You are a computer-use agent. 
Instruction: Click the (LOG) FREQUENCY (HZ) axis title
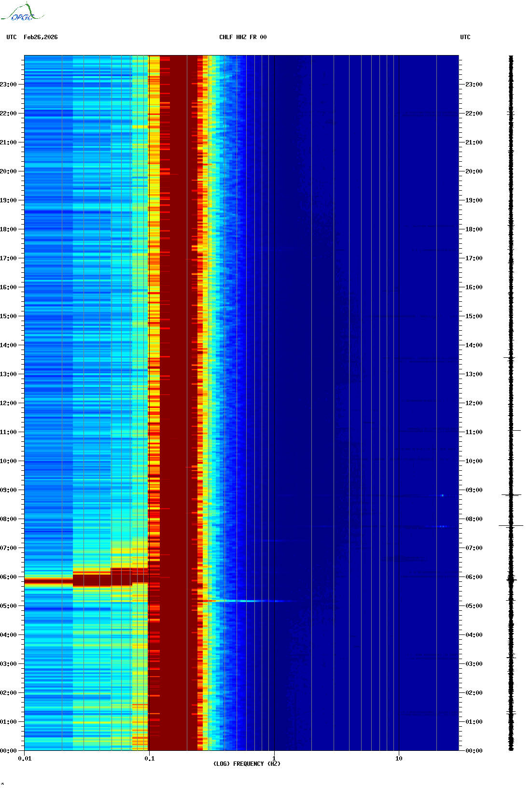tap(247, 764)
